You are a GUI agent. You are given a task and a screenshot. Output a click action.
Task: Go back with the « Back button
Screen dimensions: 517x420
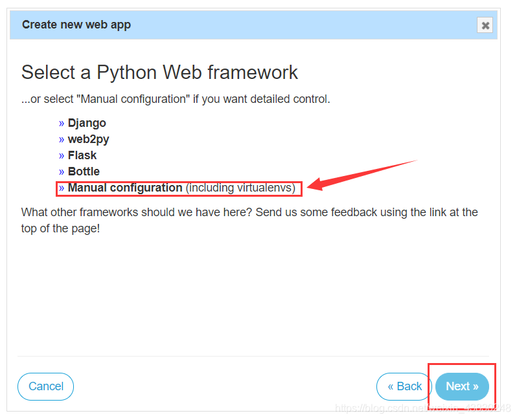click(x=404, y=386)
